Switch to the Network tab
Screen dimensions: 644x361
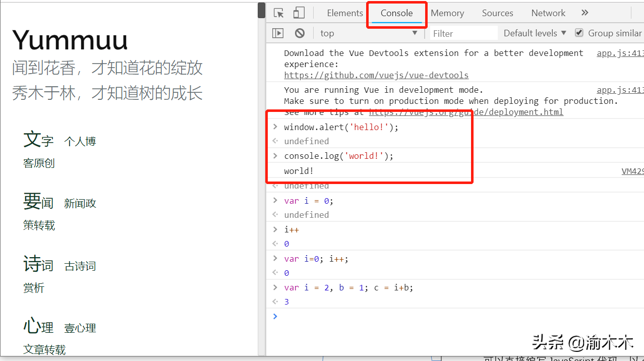[548, 13]
